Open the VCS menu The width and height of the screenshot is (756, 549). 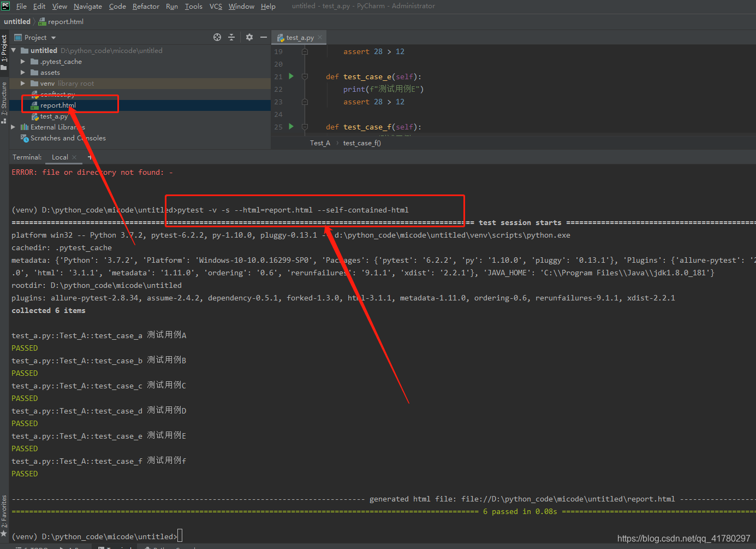click(x=216, y=6)
